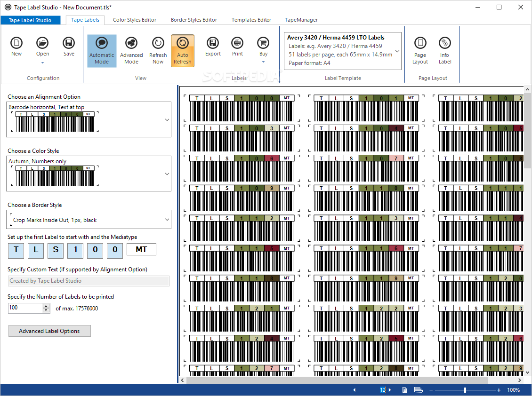Click the Number of Labels field
This screenshot has width=532, height=396.
pos(25,308)
